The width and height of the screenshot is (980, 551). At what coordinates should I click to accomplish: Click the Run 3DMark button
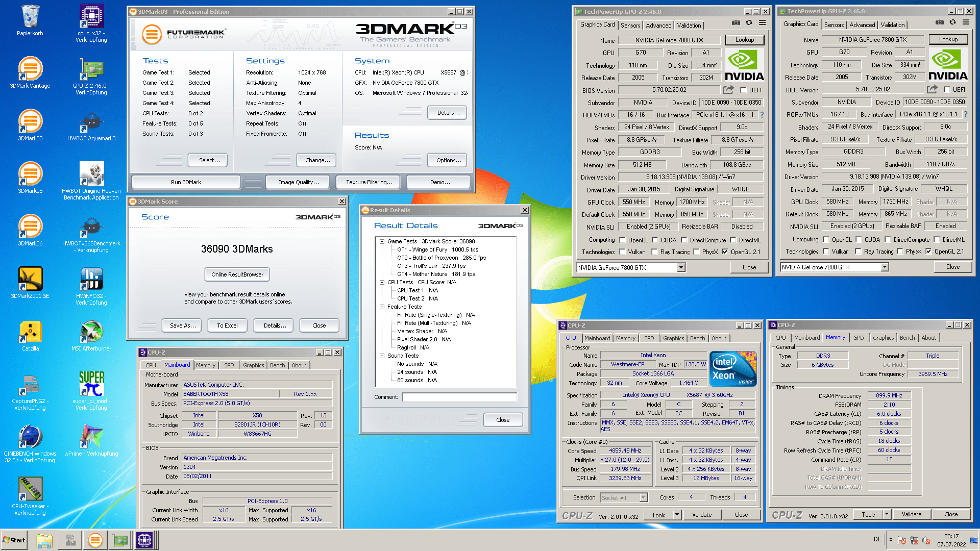(186, 182)
